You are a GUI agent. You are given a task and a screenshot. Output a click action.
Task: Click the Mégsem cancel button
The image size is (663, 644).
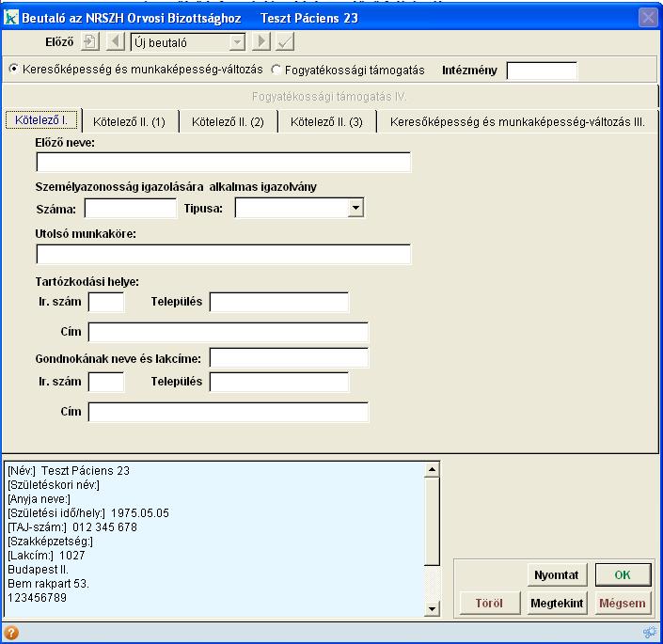pos(622,604)
